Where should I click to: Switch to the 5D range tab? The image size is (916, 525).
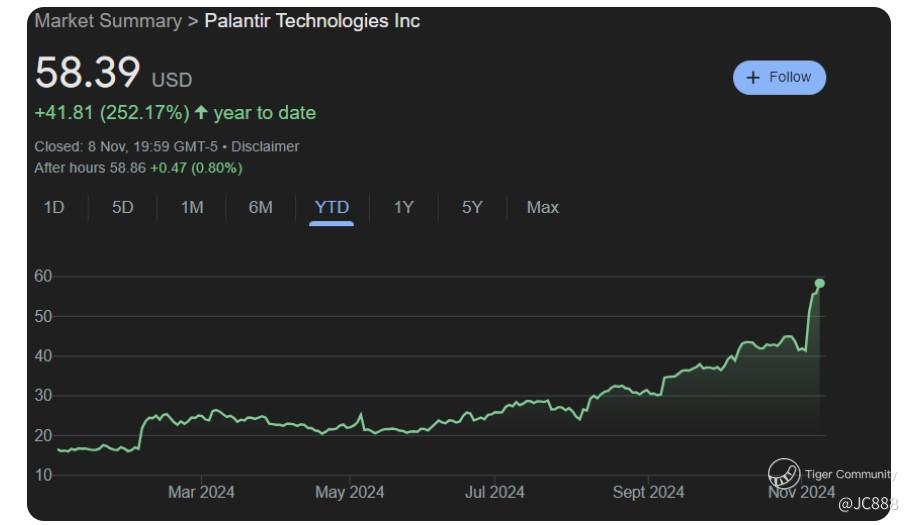pos(122,208)
